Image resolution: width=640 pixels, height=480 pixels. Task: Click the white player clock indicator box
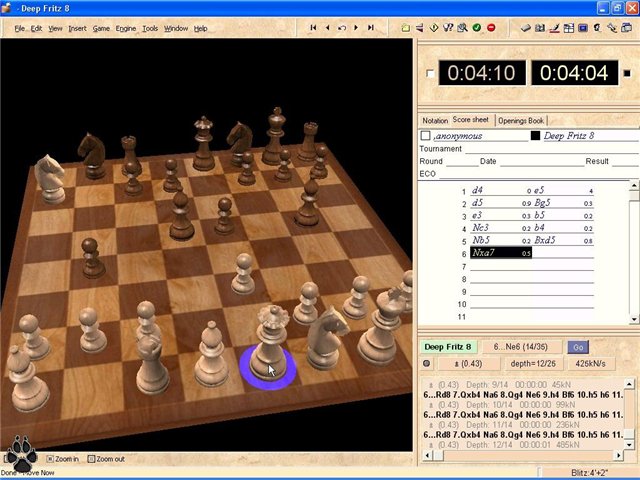pos(430,73)
